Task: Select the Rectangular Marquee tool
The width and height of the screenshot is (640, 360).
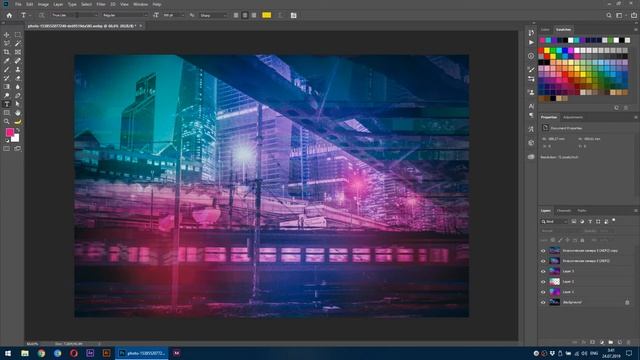Action: (18, 35)
